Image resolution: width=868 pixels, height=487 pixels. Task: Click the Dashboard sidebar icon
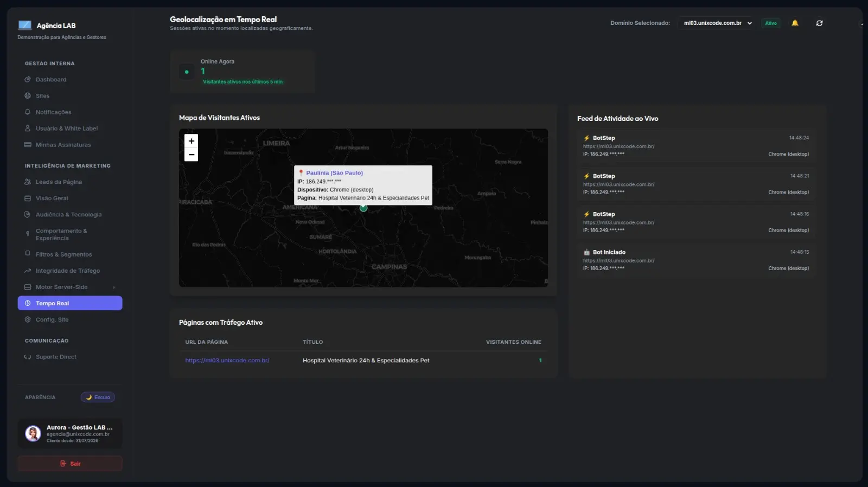(x=28, y=80)
